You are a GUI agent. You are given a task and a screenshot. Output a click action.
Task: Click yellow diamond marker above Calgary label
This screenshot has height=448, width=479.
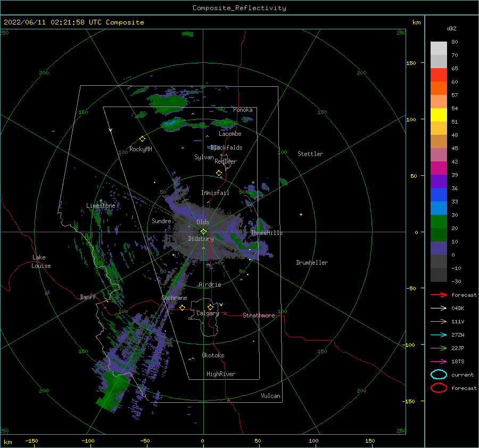(210, 307)
